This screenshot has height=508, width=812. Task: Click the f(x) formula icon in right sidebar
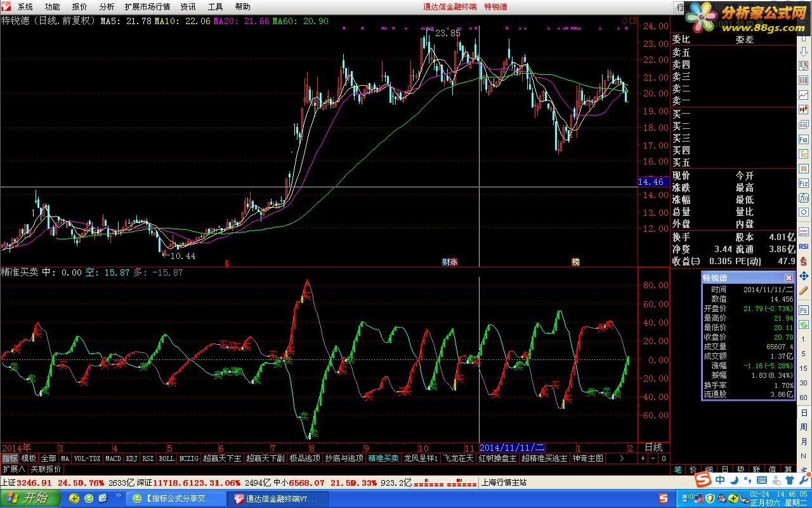click(803, 198)
